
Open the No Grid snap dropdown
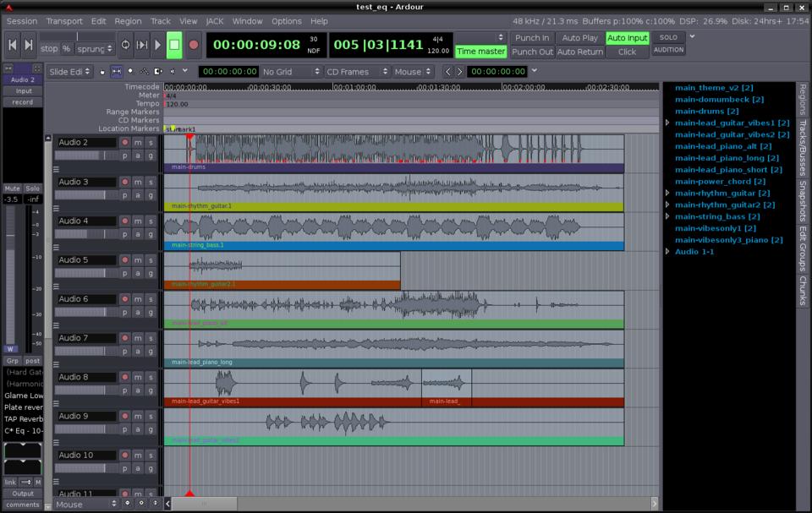click(290, 72)
